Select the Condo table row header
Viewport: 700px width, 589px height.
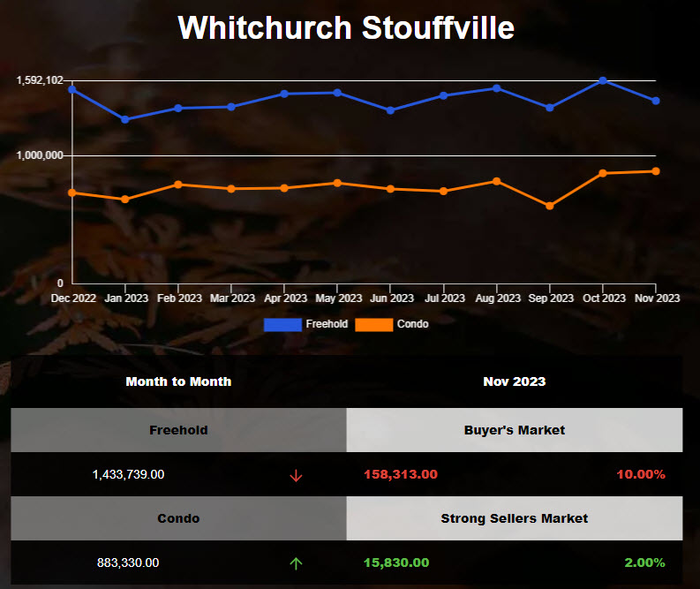tap(178, 518)
